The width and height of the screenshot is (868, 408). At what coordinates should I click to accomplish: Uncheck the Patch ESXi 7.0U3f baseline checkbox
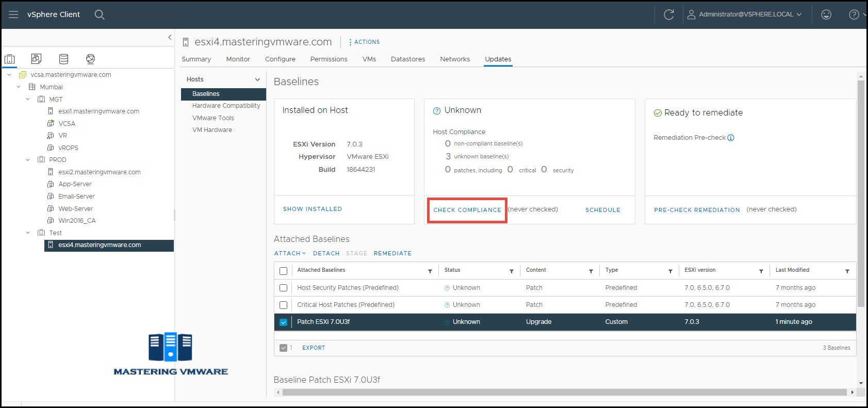[x=283, y=322]
